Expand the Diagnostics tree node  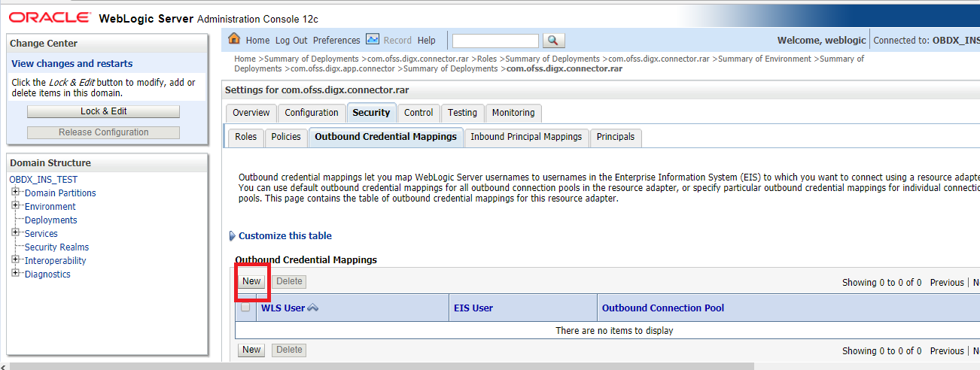click(x=15, y=274)
